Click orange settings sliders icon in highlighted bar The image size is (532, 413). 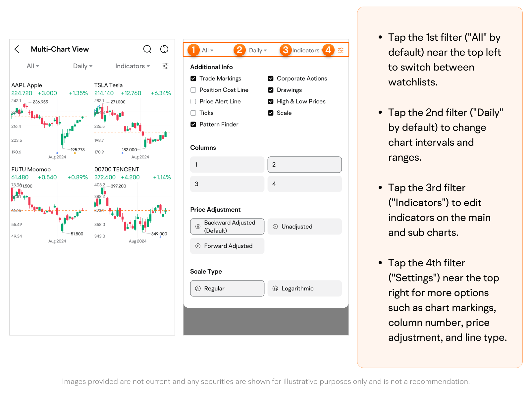(341, 50)
